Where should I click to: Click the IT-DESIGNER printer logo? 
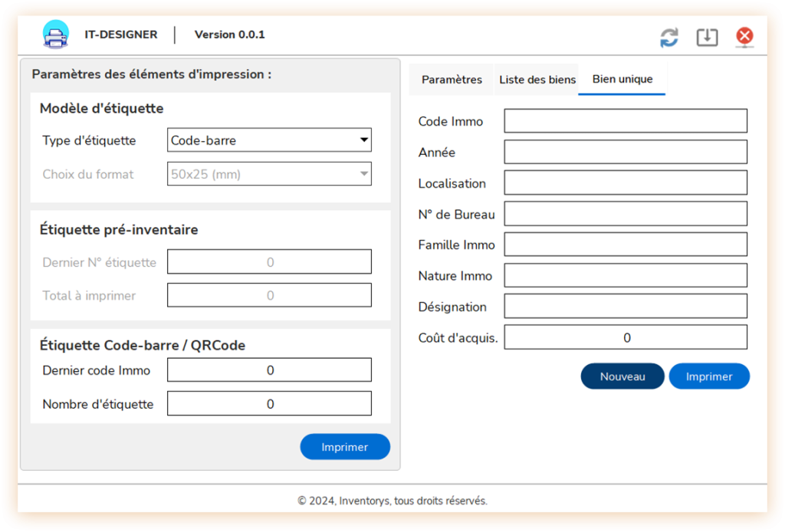click(55, 34)
